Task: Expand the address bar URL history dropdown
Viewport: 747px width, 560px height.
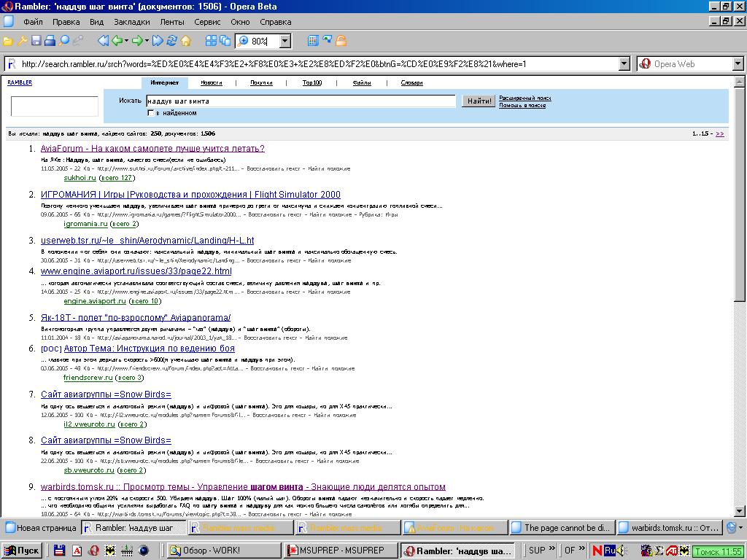Action: click(x=624, y=64)
